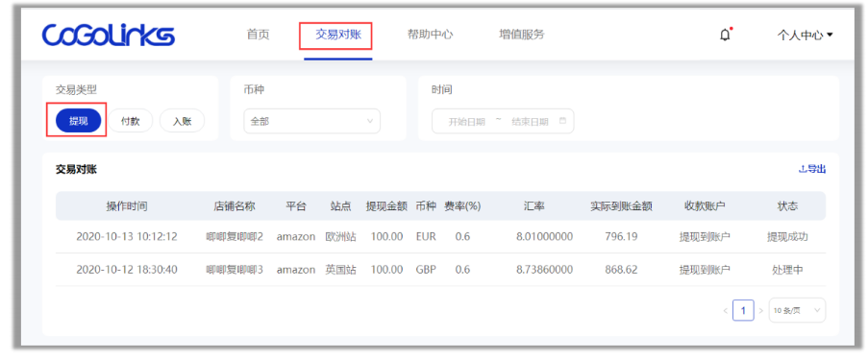Click the CoGoLinks logo
Image resolution: width=868 pixels, height=360 pixels.
point(109,35)
